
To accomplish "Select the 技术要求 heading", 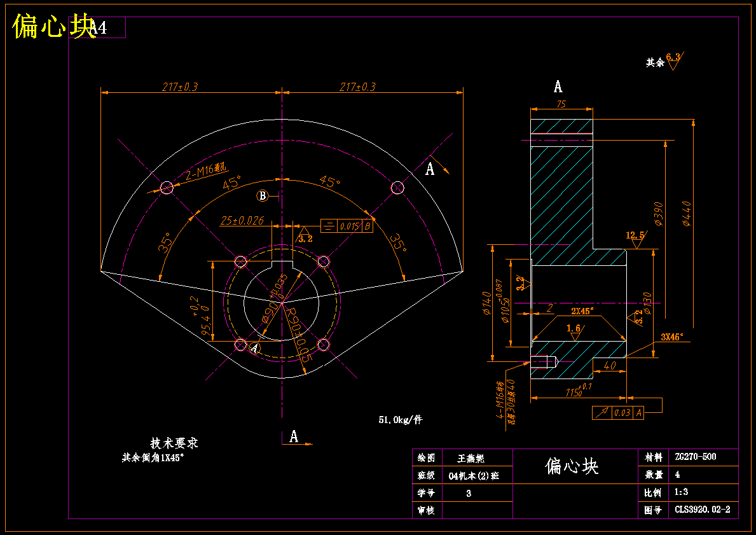I will pyautogui.click(x=174, y=443).
